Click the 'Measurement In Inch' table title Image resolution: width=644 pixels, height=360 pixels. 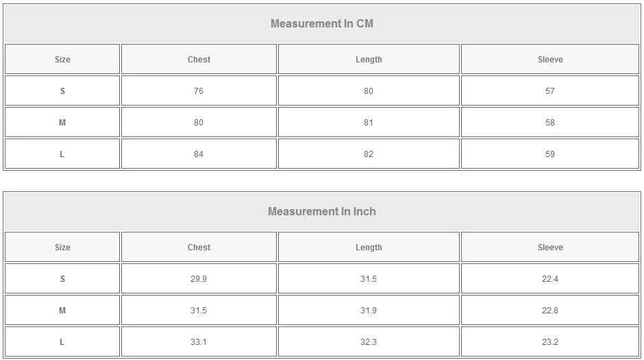(x=321, y=212)
